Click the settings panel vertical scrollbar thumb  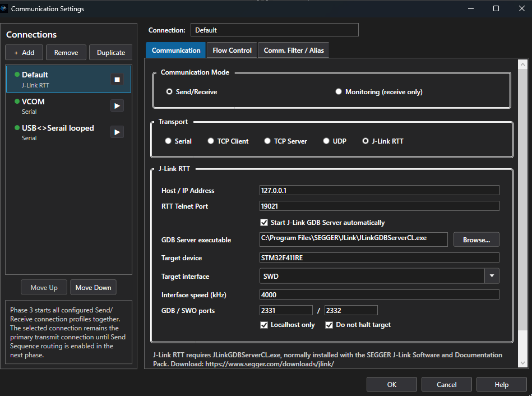click(x=522, y=199)
